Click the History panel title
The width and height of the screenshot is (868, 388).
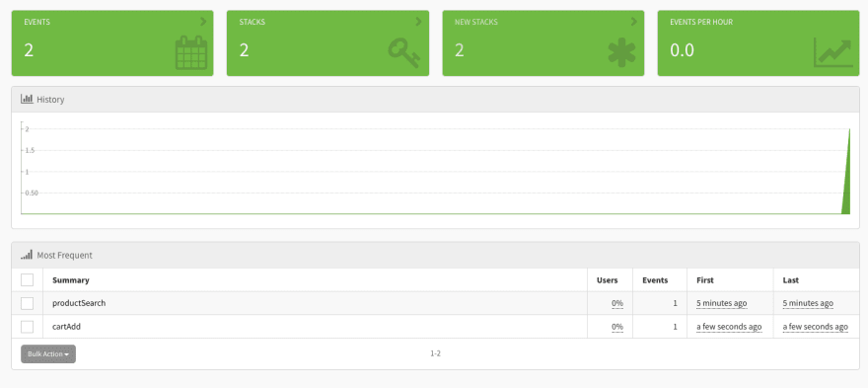pyautogui.click(x=50, y=100)
